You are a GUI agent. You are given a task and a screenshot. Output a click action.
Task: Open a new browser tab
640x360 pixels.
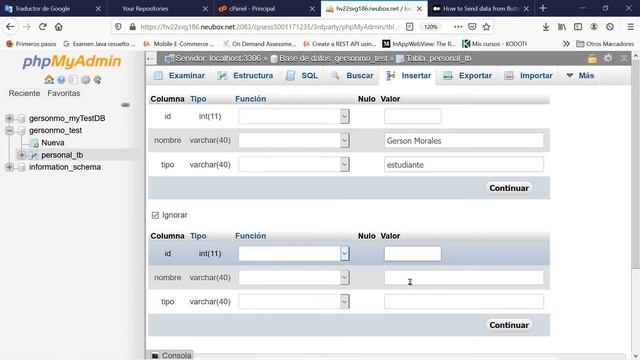[x=543, y=8]
